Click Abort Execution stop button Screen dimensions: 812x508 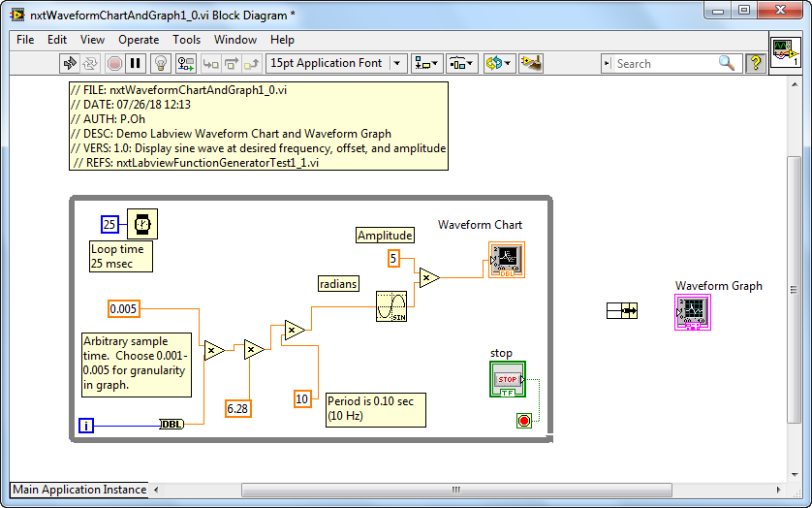click(x=114, y=64)
